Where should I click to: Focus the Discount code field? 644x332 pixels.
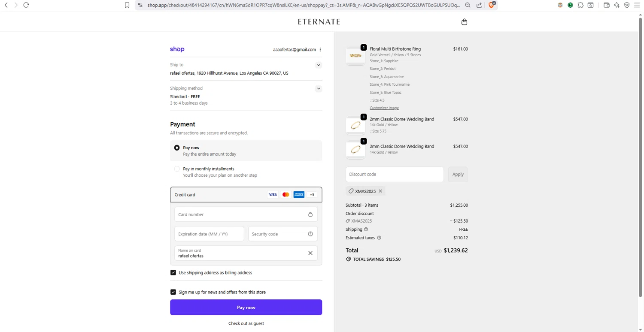tap(395, 175)
